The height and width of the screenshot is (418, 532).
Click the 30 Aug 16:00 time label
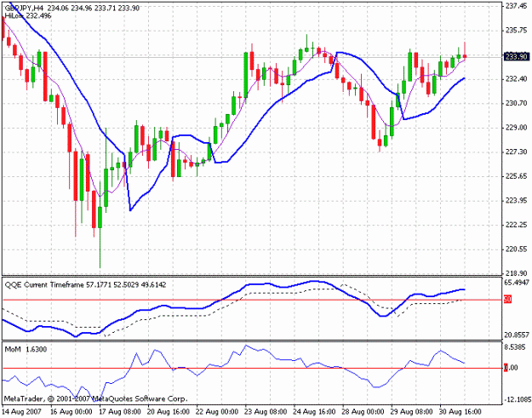460,412
